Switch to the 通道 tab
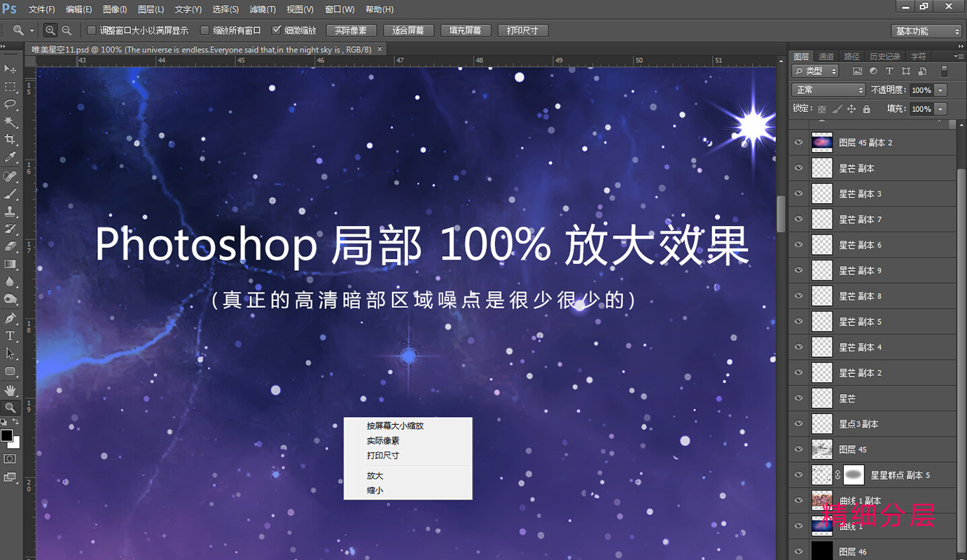This screenshot has height=560, width=967. [826, 56]
